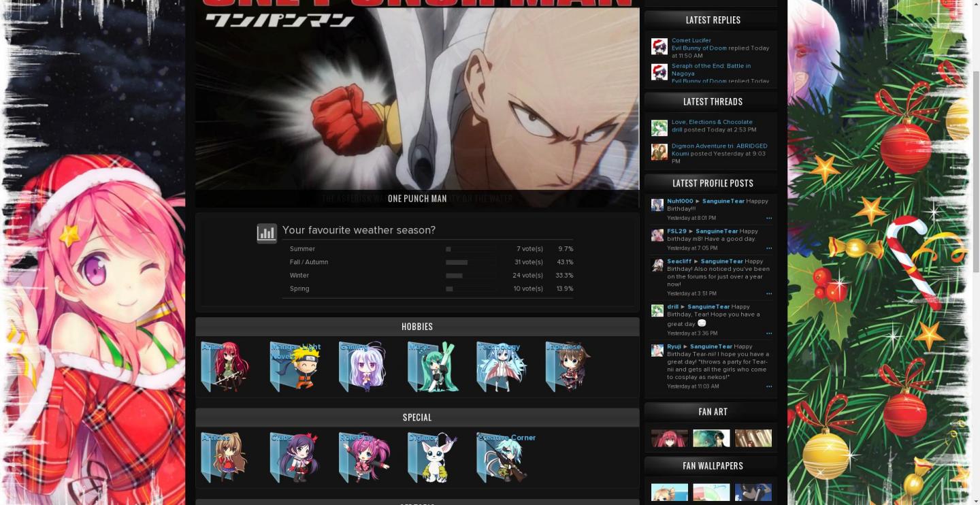Image resolution: width=980 pixels, height=505 pixels.
Task: Open the Articles section folder
Action: tap(225, 457)
